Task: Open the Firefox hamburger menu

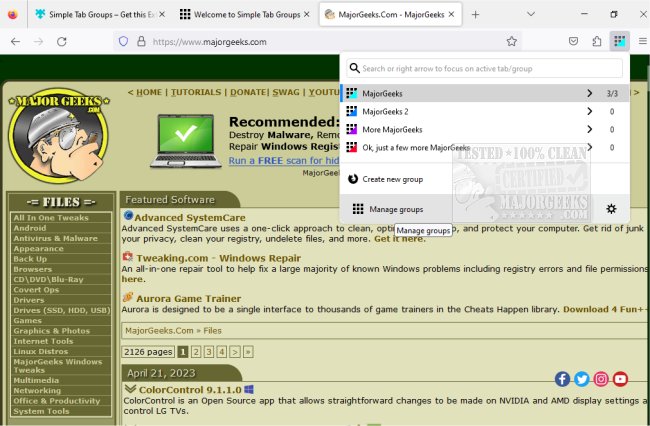Action: coord(643,41)
